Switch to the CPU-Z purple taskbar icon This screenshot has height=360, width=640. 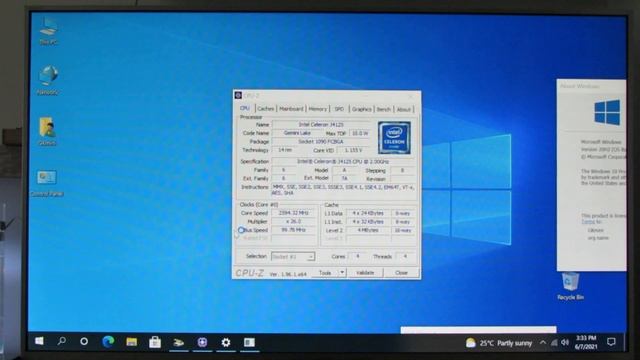[x=202, y=342]
